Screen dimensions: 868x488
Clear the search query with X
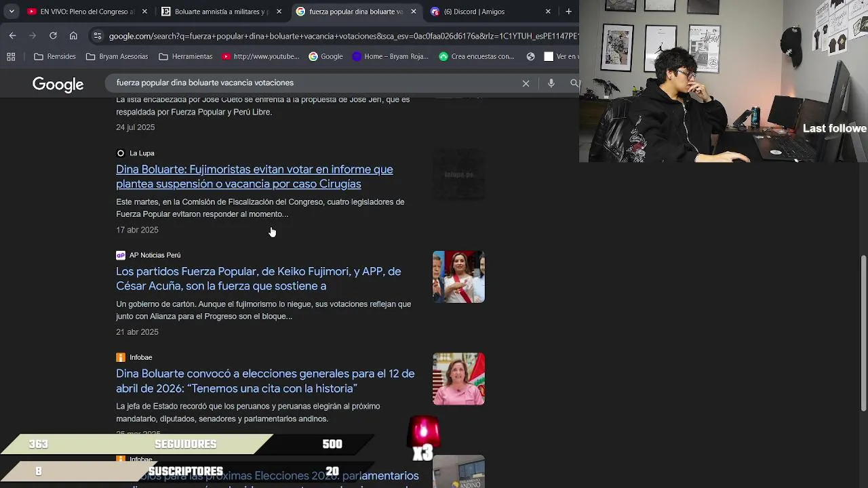526,83
